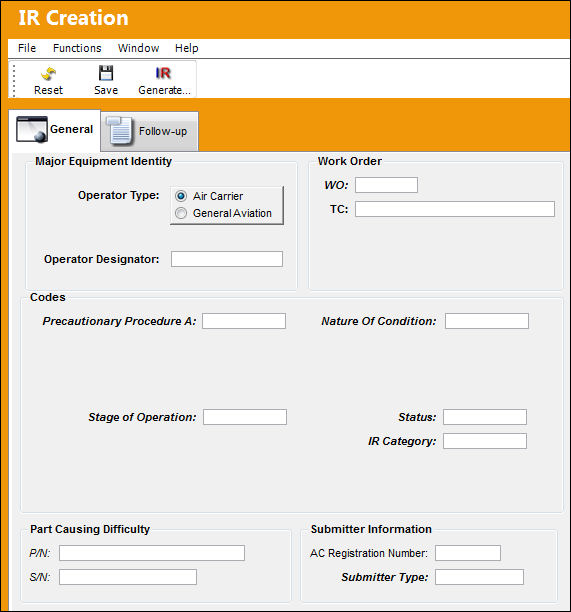571x612 pixels.
Task: Click the Save floppy disk icon
Action: [x=106, y=73]
